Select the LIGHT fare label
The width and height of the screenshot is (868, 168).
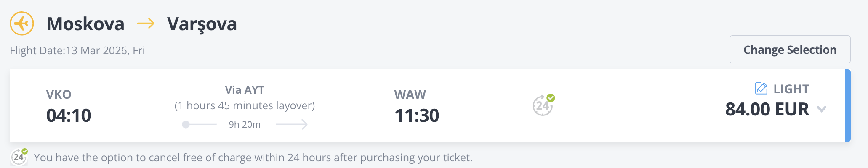tap(791, 89)
